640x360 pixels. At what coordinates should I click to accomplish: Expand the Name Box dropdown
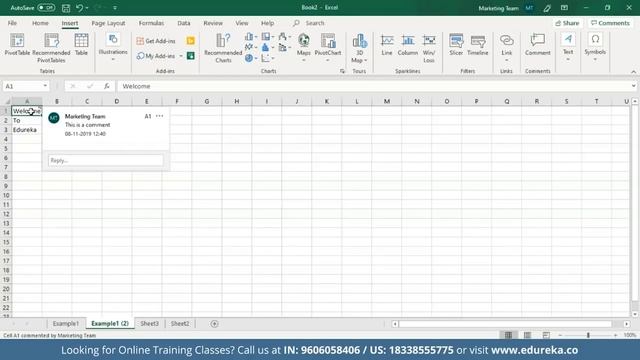[45, 86]
